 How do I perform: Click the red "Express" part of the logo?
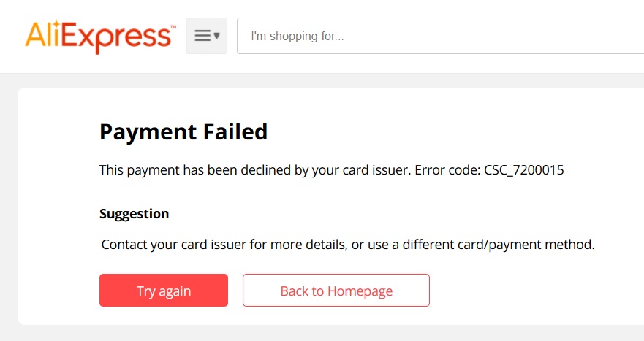pos(117,38)
